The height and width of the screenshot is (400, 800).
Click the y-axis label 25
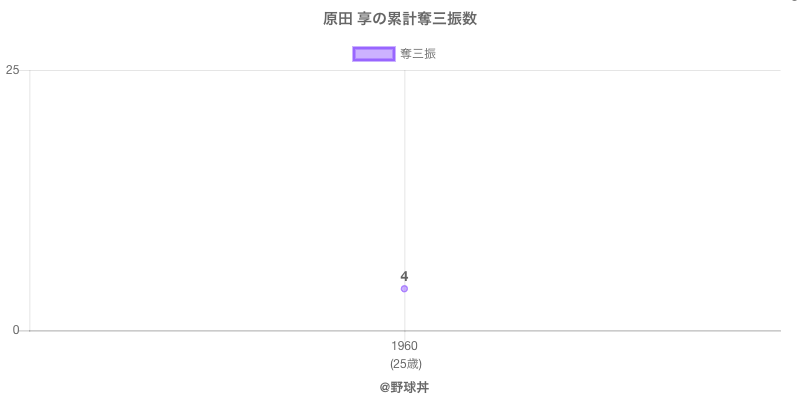13,70
